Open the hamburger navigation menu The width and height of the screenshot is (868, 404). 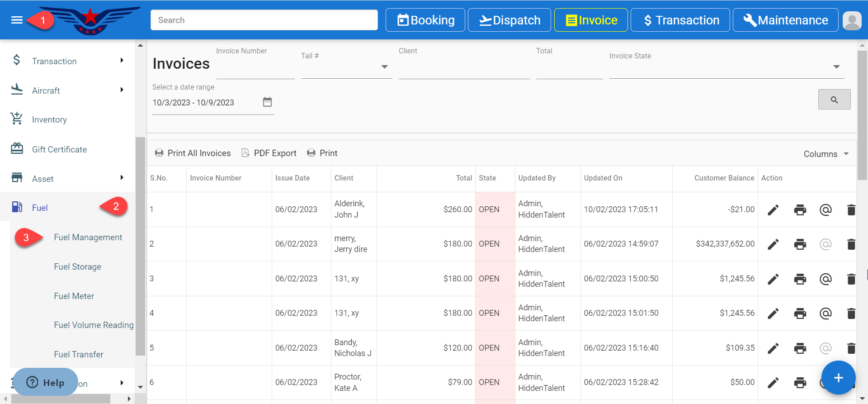pyautogui.click(x=17, y=20)
